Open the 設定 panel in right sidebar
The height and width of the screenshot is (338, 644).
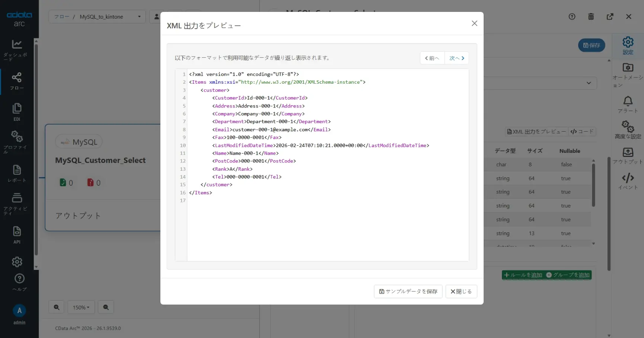coord(628,45)
